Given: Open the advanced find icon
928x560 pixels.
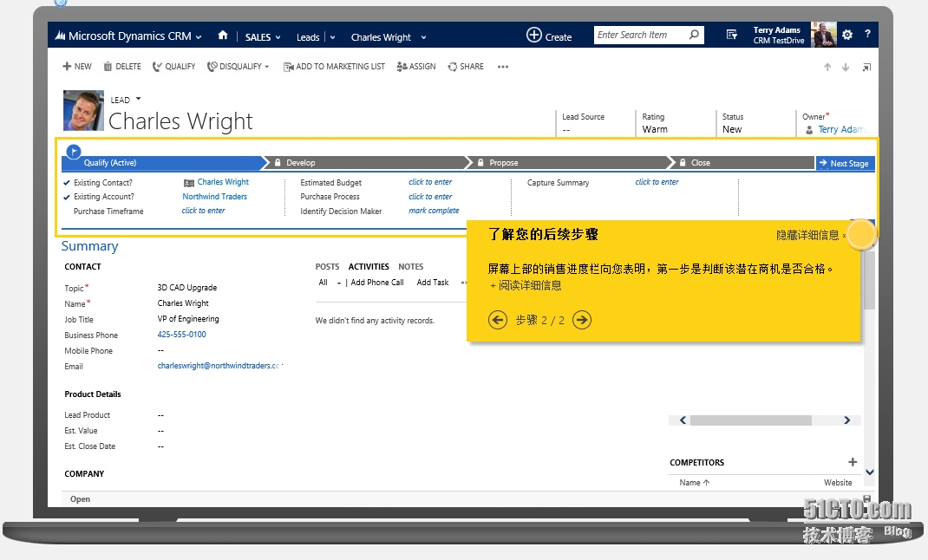Looking at the screenshot, I should click(731, 35).
